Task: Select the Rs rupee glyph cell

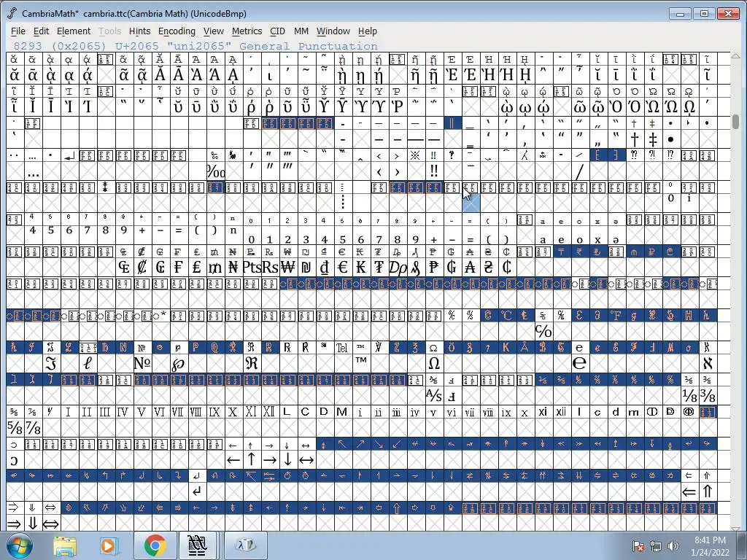Action: point(270,267)
